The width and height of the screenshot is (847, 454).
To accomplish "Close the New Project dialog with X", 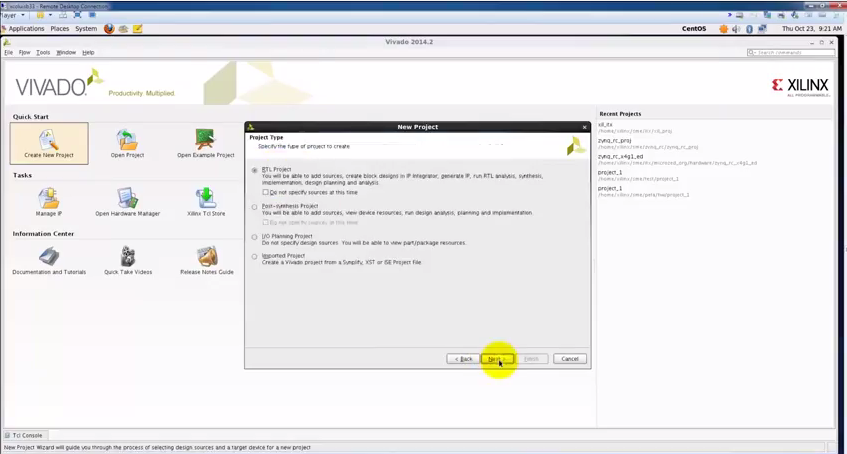I will [x=584, y=128].
